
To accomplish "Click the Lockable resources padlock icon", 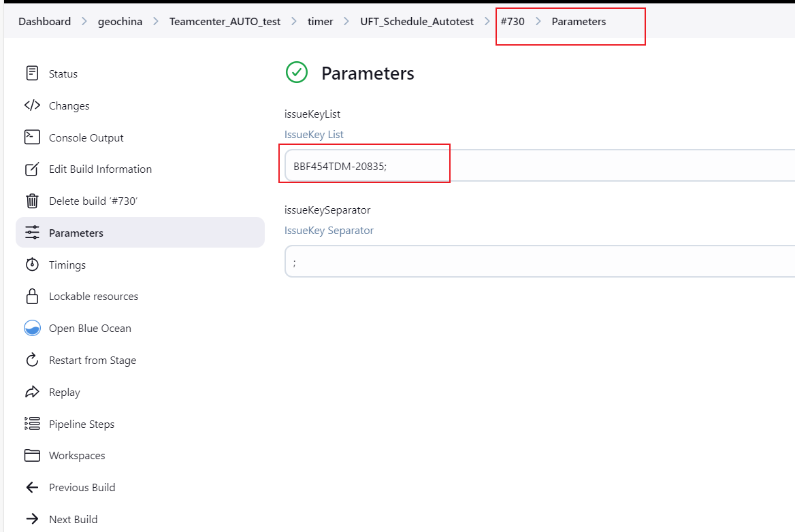I will 32,297.
